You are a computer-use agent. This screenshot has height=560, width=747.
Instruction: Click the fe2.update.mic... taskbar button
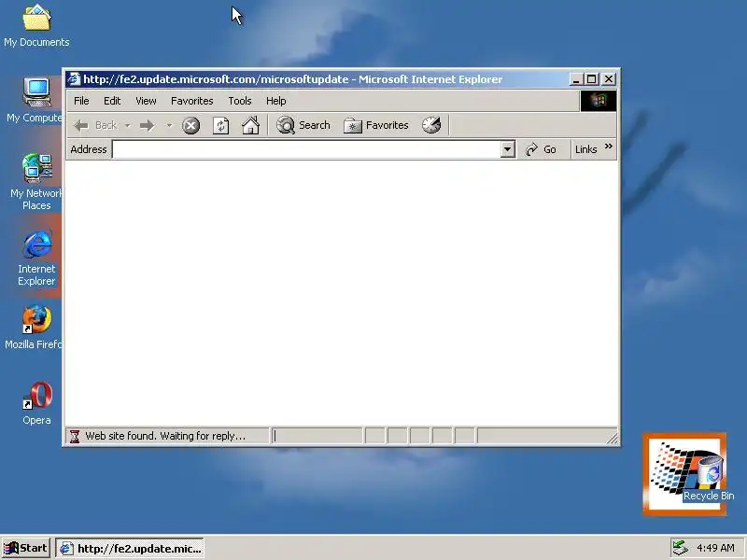tap(130, 549)
